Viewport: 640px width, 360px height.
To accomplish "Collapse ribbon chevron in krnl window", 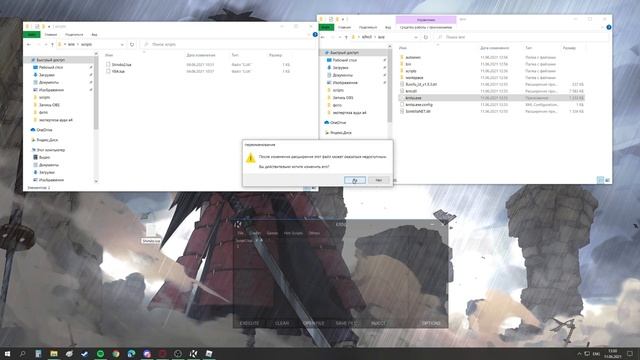I will (x=602, y=27).
